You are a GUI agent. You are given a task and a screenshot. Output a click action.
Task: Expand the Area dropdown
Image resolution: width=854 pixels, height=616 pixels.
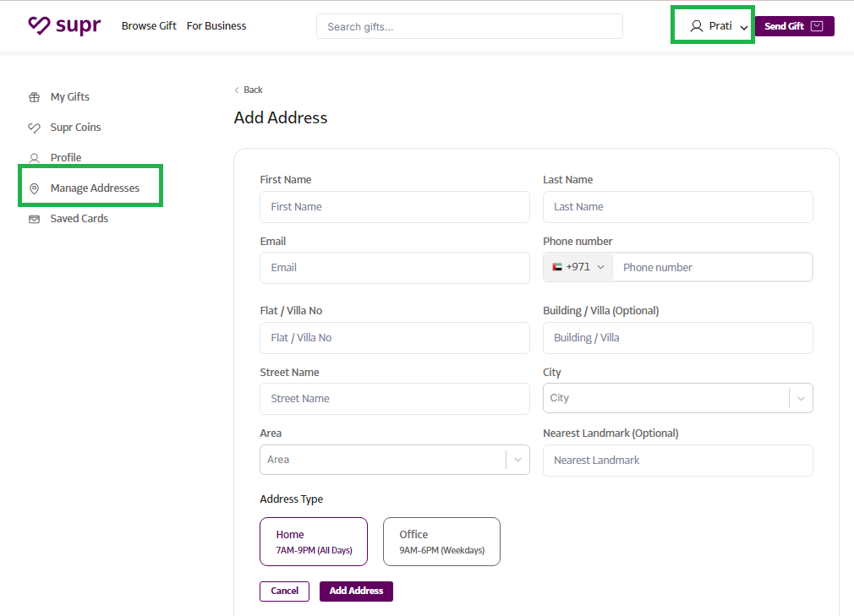(517, 460)
